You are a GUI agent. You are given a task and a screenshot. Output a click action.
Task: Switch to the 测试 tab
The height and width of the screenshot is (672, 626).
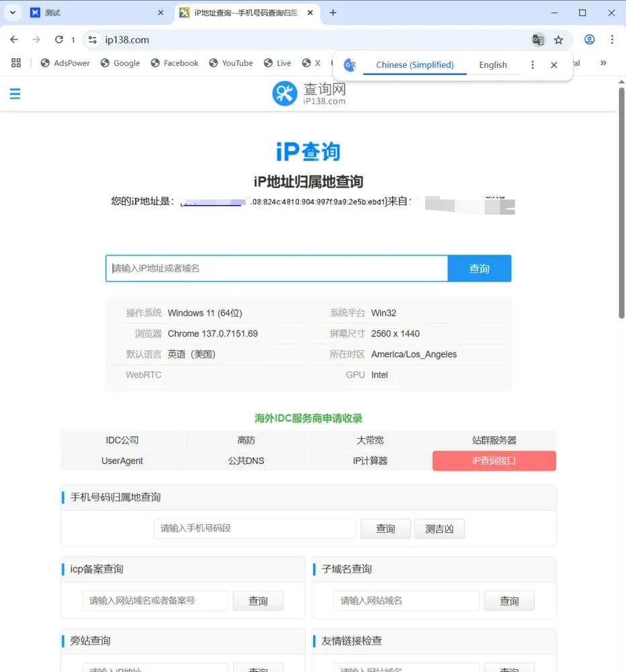pos(97,13)
